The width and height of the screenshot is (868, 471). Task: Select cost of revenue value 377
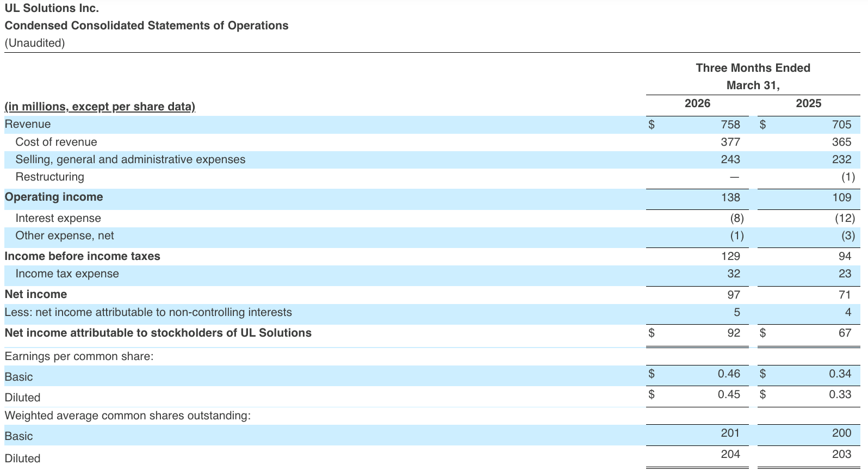click(730, 142)
